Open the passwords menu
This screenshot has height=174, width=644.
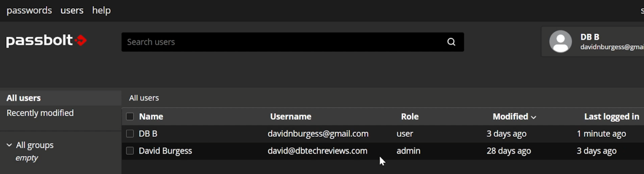coord(29,10)
